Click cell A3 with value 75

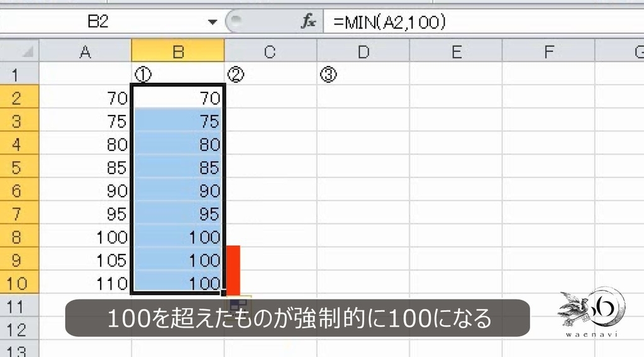coord(86,120)
